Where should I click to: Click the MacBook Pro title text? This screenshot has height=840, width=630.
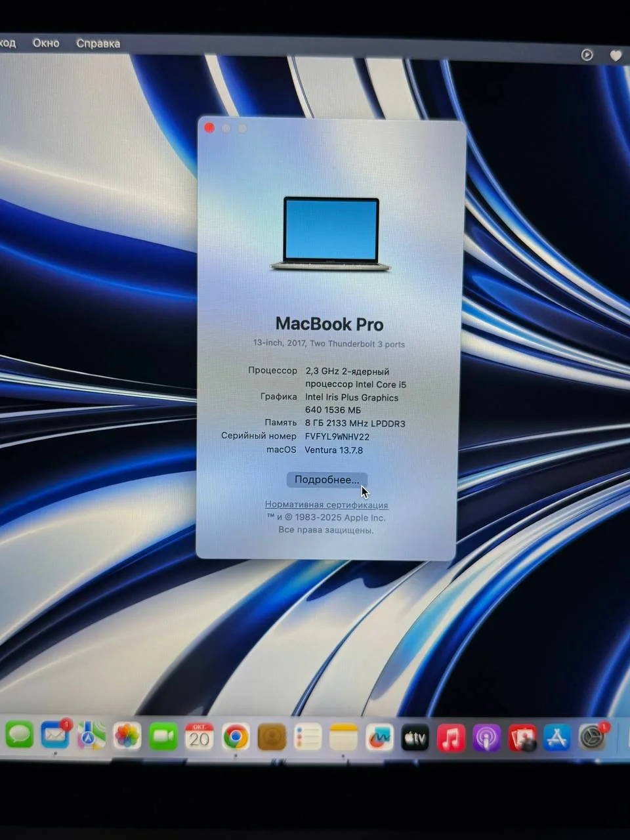[x=329, y=324]
